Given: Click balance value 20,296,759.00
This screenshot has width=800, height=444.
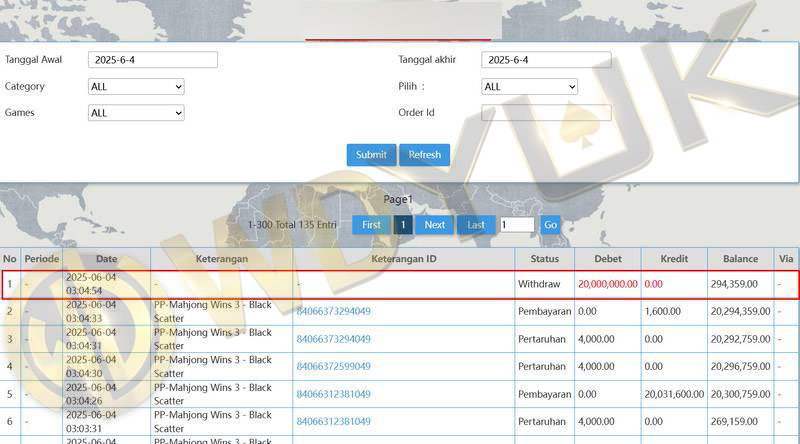Looking at the screenshot, I should 740,366.
